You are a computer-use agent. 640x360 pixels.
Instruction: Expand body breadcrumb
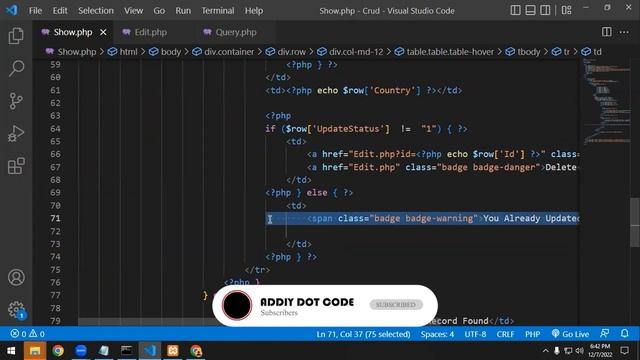click(x=165, y=52)
